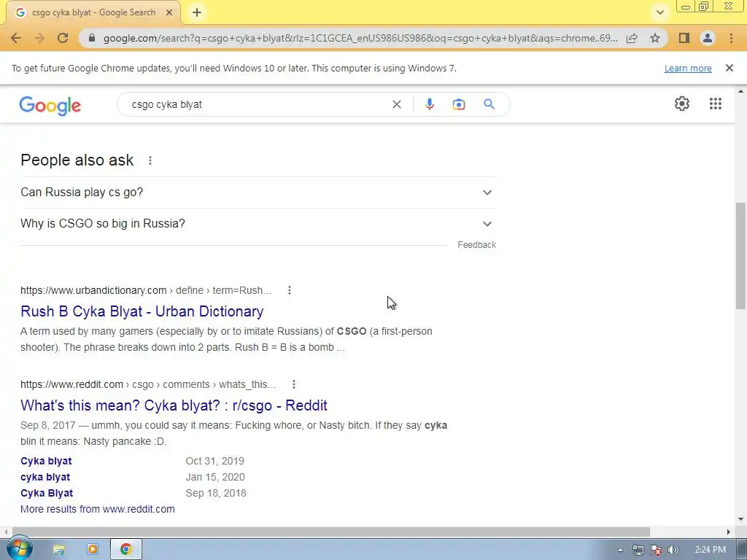Focus the Google search input field
The height and width of the screenshot is (560, 747).
click(x=258, y=104)
